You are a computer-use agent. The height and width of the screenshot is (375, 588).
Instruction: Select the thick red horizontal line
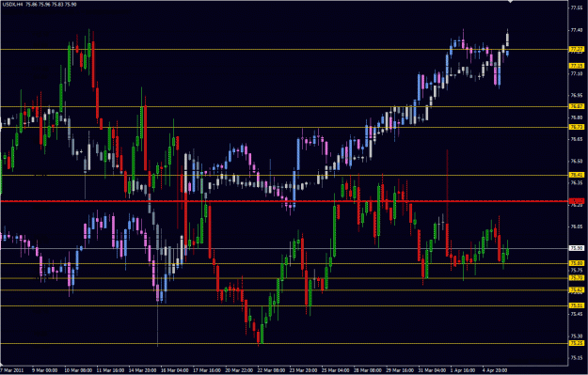coord(284,201)
